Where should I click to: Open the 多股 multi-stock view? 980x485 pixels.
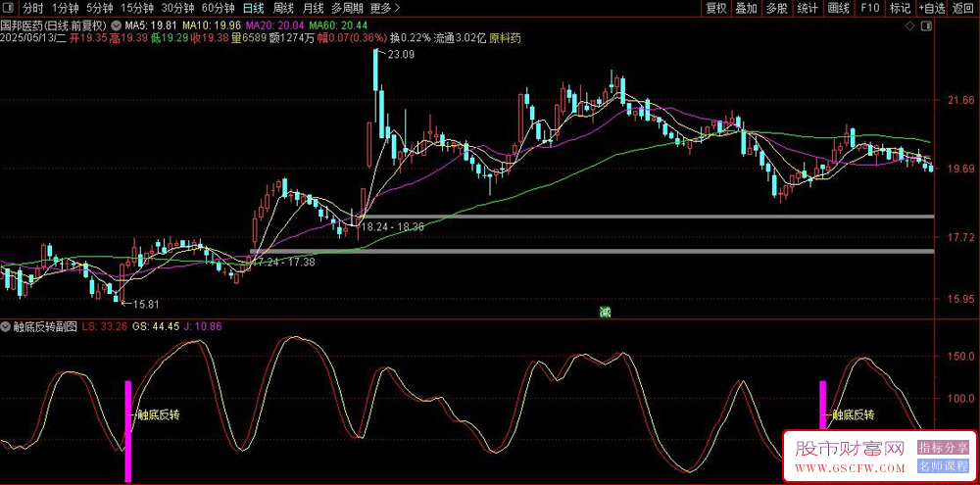click(777, 8)
